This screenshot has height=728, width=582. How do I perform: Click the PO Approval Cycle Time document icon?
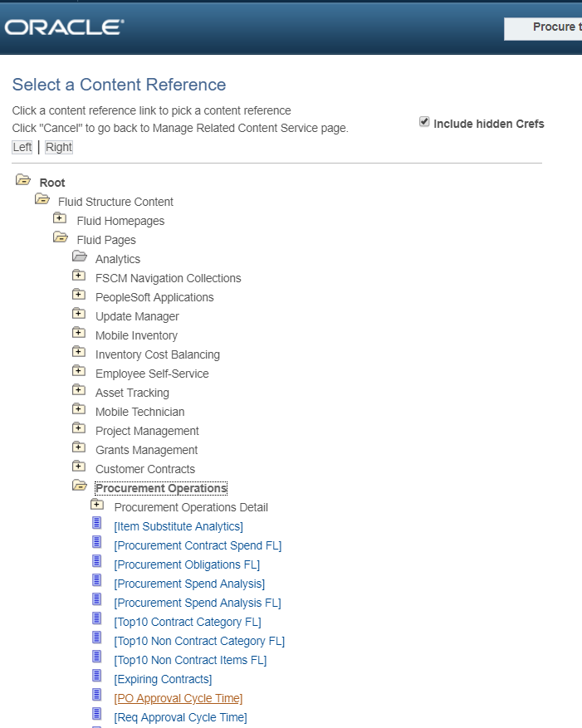pyautogui.click(x=96, y=695)
